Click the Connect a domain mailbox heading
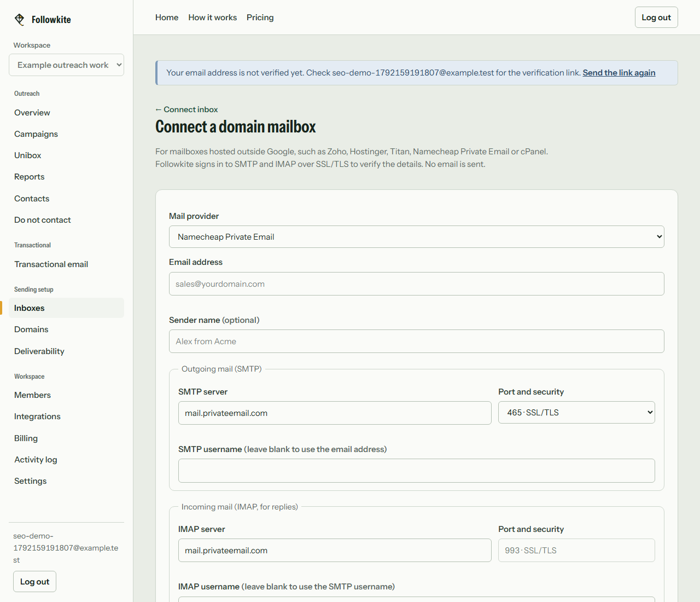Screen dimensions: 700x602 point(236,127)
